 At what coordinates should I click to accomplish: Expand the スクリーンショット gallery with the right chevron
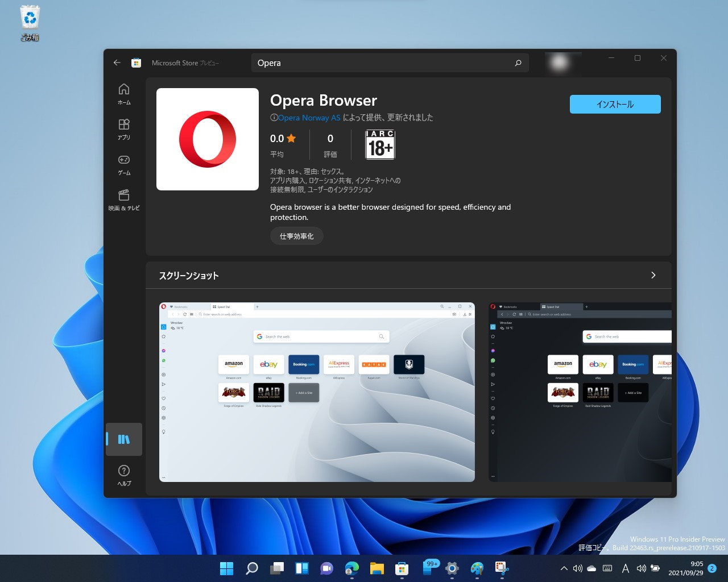(x=653, y=275)
